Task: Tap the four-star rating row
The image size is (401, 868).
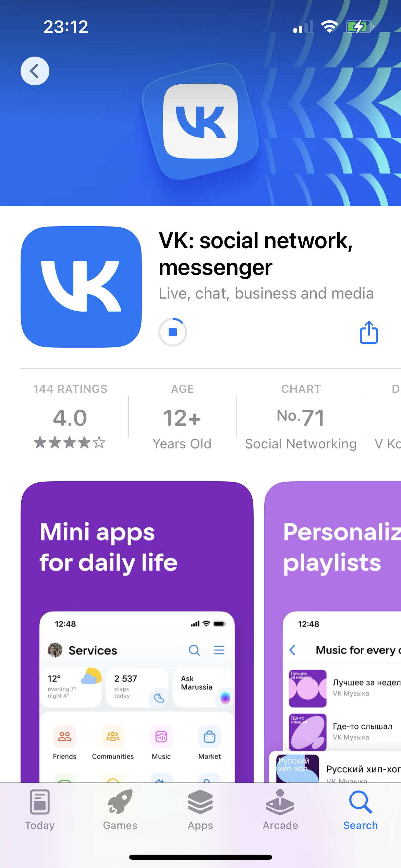Action: pos(70,443)
